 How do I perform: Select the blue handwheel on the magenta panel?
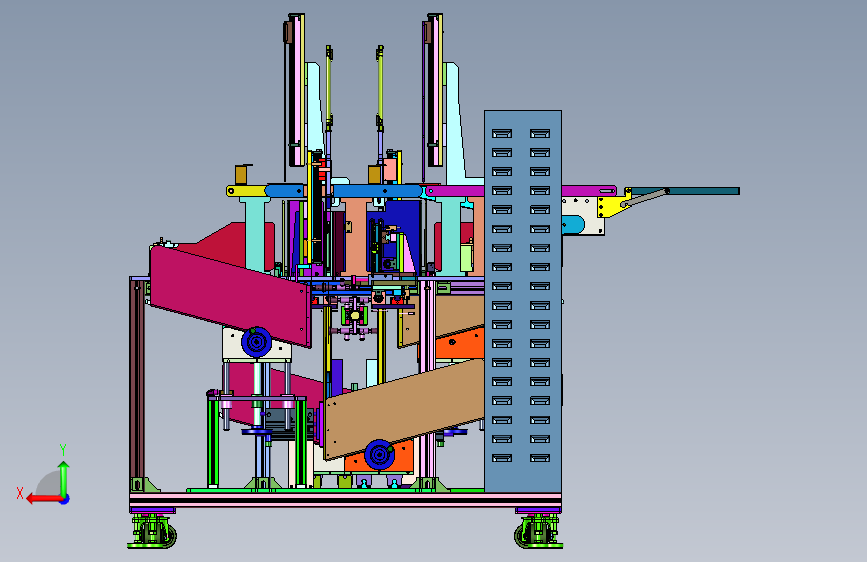[x=257, y=342]
